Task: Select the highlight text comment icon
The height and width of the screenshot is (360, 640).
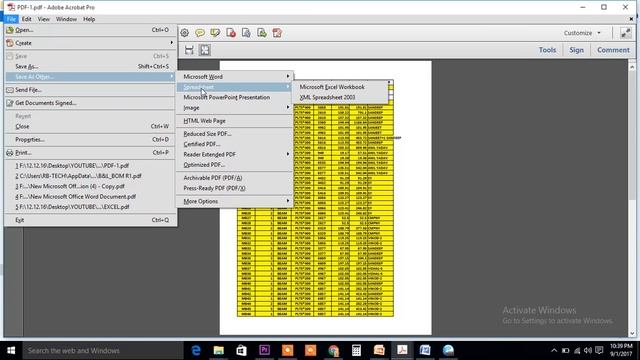Action: (x=215, y=33)
